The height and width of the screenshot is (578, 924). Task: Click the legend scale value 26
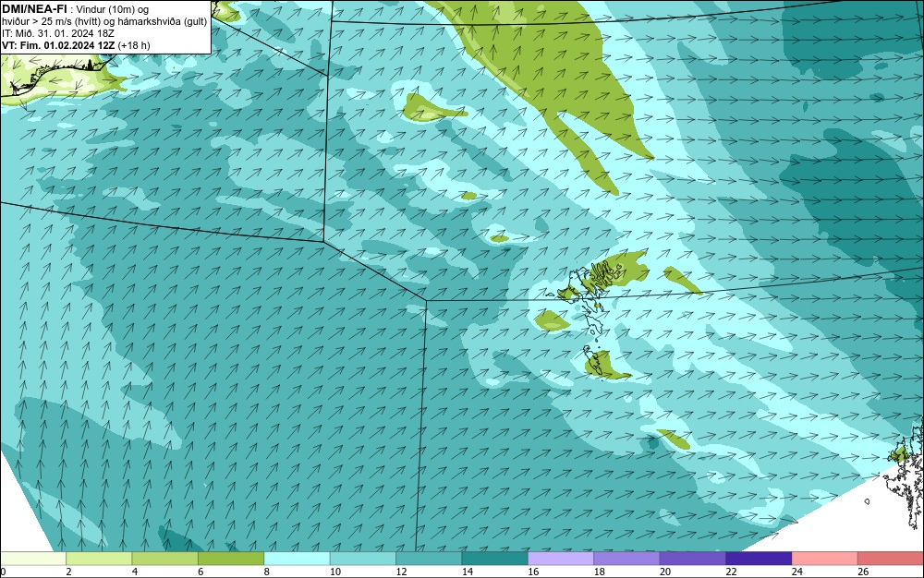pos(863,572)
